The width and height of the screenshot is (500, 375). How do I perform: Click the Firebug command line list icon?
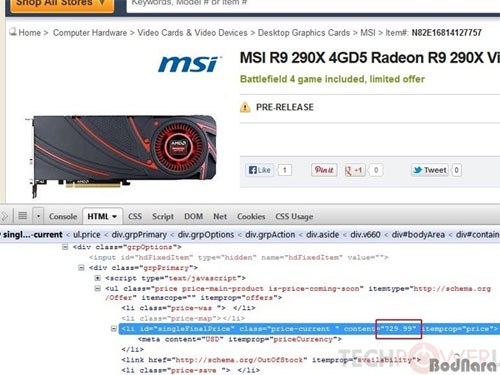(22, 216)
